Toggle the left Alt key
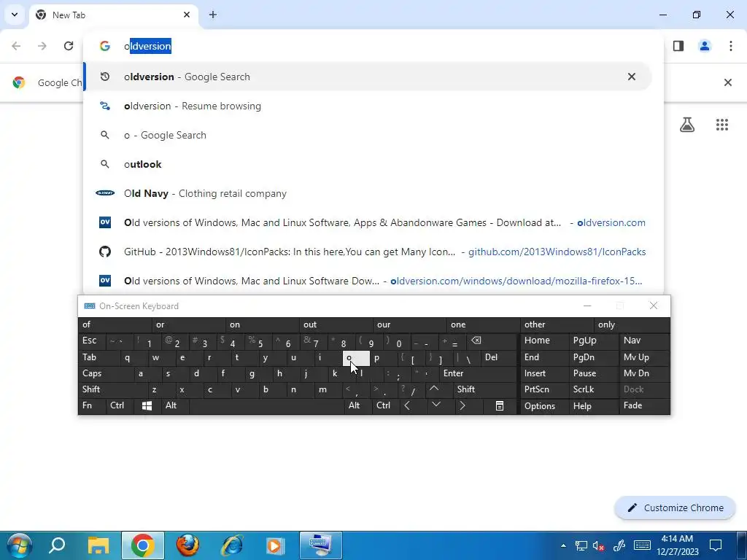 174,405
